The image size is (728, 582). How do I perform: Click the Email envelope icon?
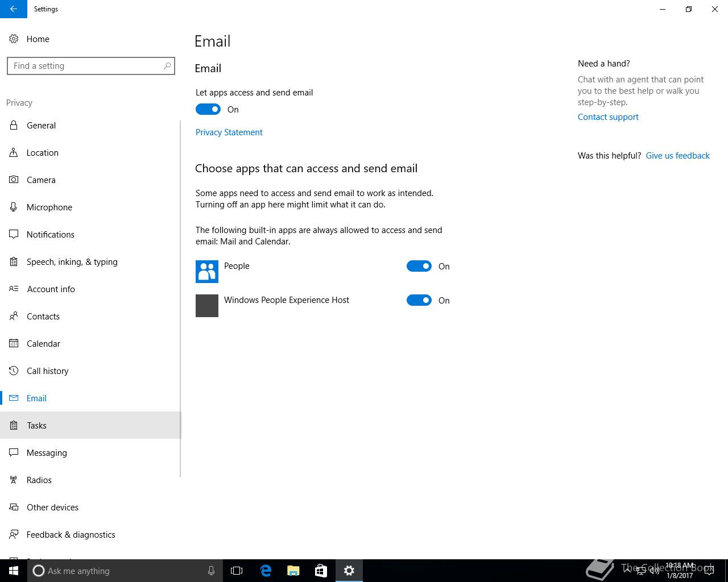click(14, 398)
